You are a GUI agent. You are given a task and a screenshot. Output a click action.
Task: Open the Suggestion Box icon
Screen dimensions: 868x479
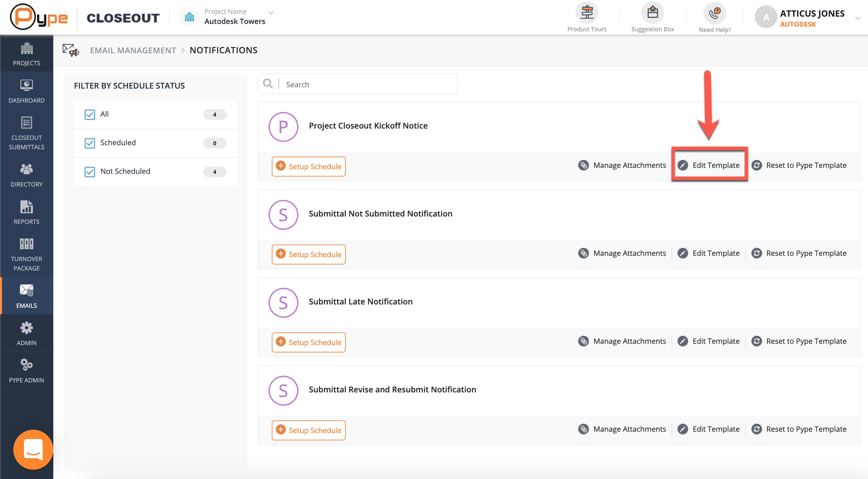pyautogui.click(x=652, y=13)
